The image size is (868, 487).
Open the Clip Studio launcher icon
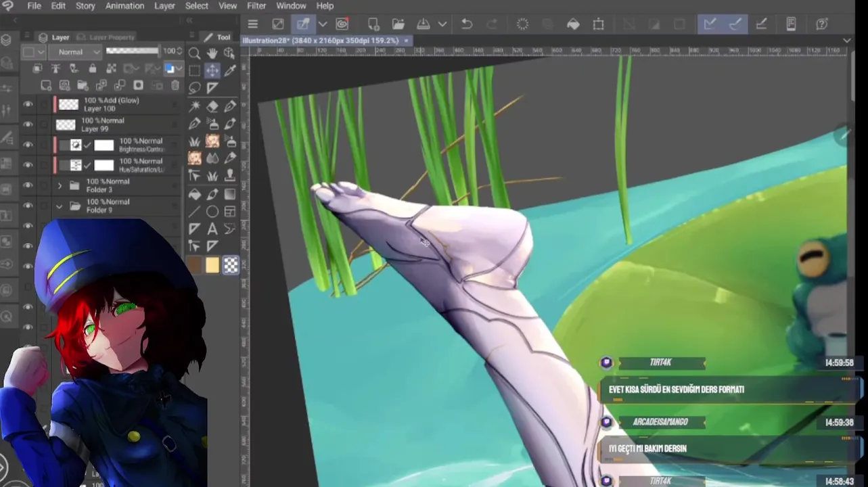[x=342, y=24]
